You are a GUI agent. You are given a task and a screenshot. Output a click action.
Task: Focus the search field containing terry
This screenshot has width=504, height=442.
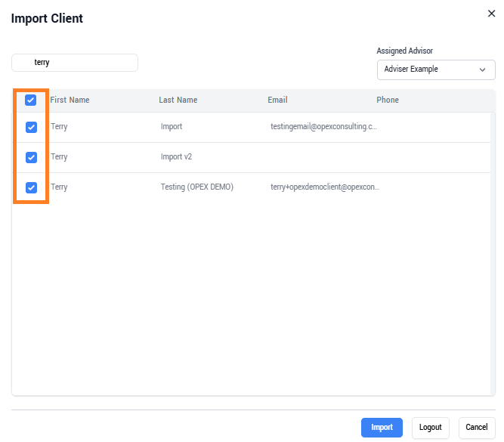(75, 63)
